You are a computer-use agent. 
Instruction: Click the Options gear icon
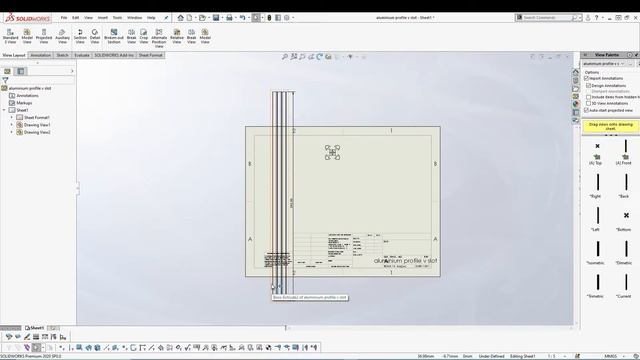[x=287, y=18]
